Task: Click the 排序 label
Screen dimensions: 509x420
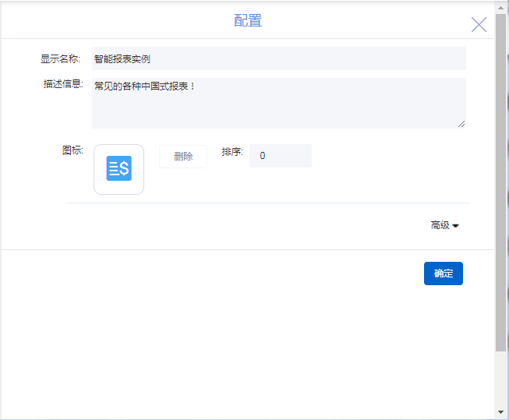Action: [x=232, y=152]
